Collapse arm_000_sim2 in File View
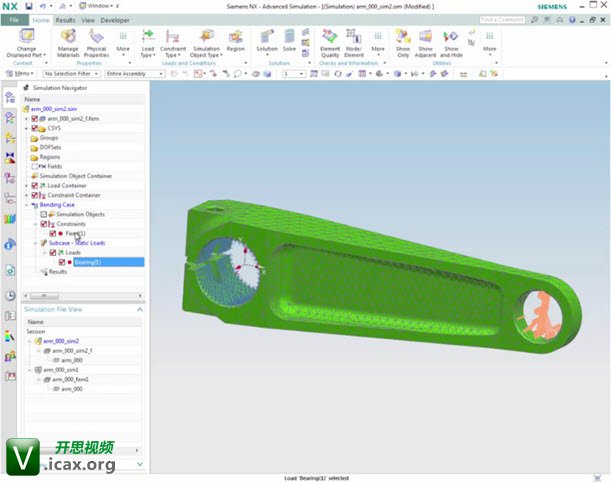Image resolution: width=611 pixels, height=482 pixels. pos(30,341)
